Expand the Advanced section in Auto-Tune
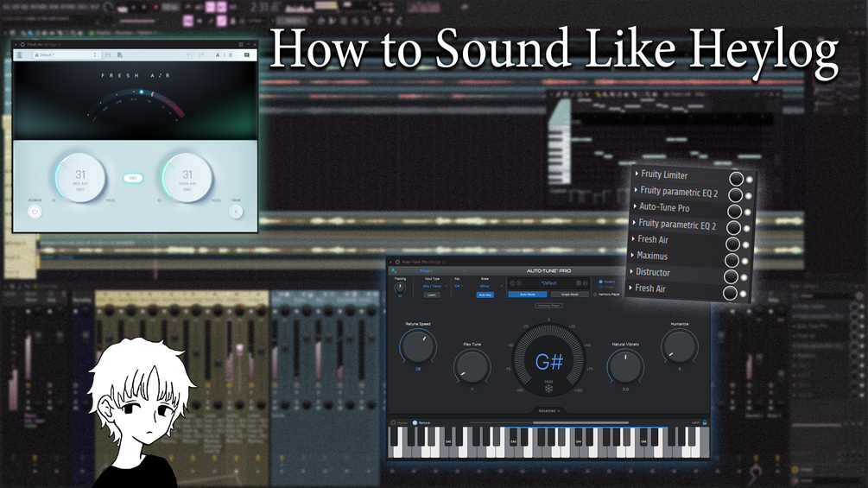 coord(548,411)
